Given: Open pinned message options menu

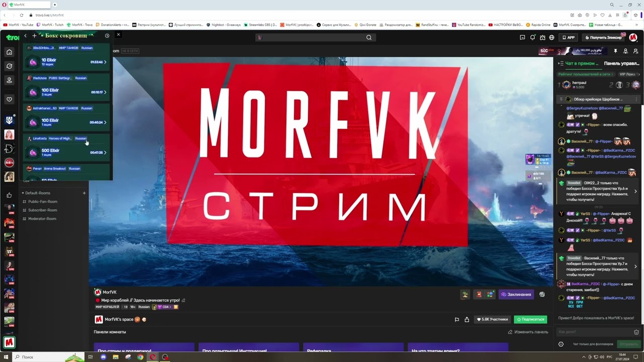Looking at the screenshot, I should 636,99.
